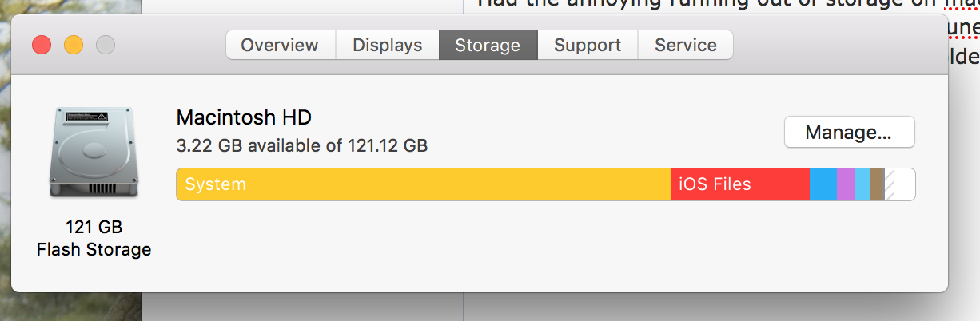Open storage management with Manage... button
980x321 pixels.
coord(849,132)
